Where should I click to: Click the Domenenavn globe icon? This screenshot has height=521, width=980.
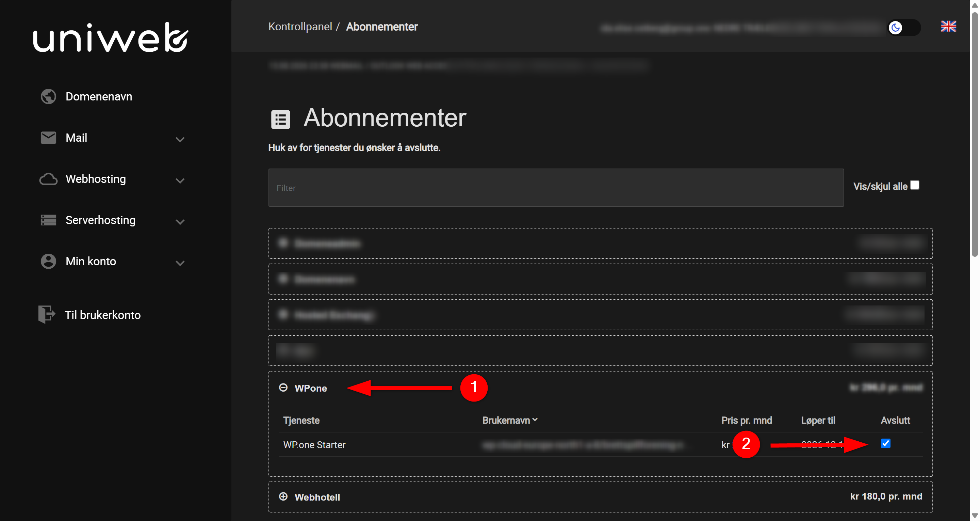pos(48,96)
